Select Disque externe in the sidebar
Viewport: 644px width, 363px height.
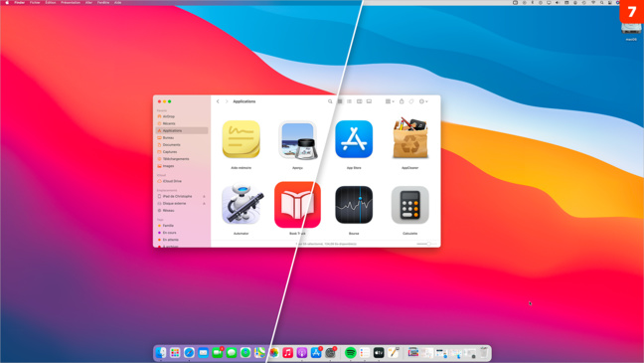(x=182, y=204)
